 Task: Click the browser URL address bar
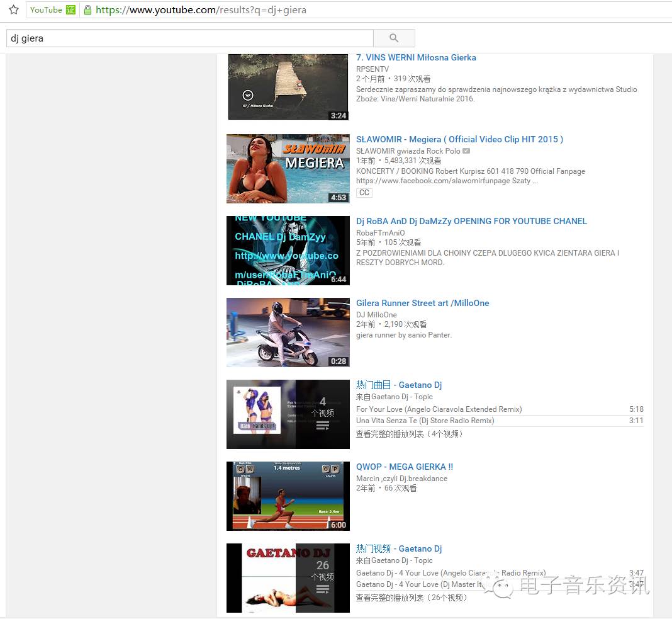[378, 10]
